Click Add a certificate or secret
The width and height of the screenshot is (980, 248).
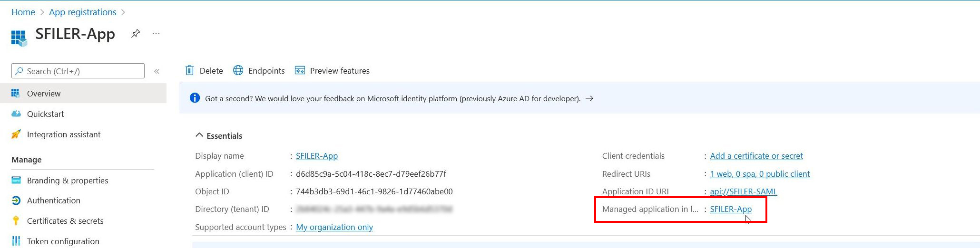click(x=756, y=156)
